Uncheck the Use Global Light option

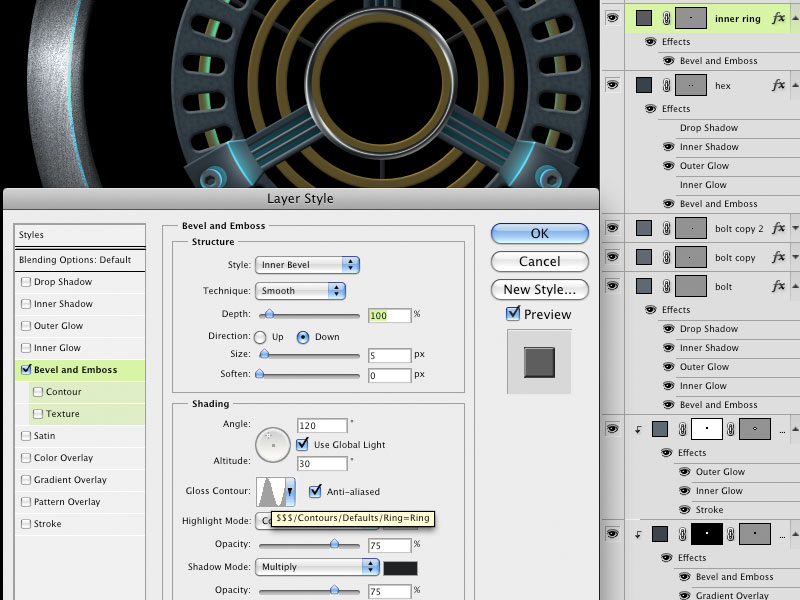point(304,444)
